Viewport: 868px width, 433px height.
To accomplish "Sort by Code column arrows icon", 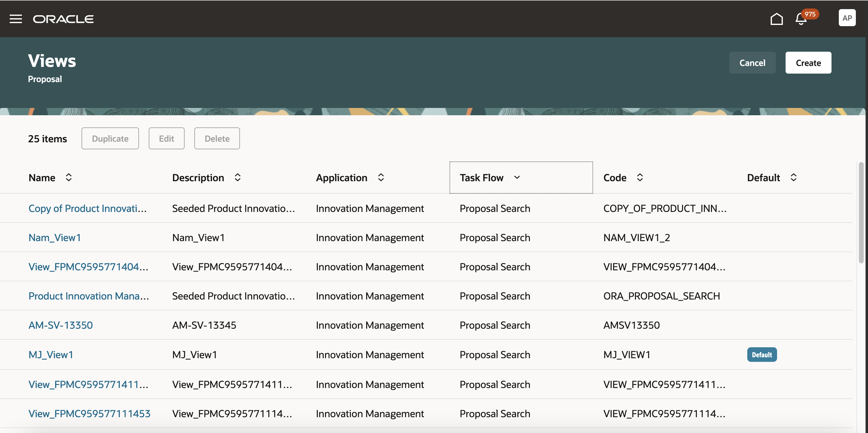I will coord(640,178).
